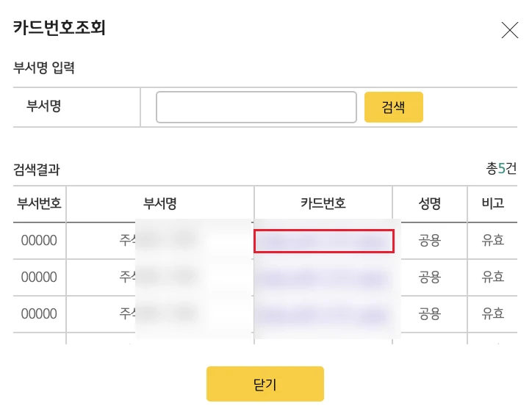
Task: Click first row's 공용 name cell
Action: (430, 240)
